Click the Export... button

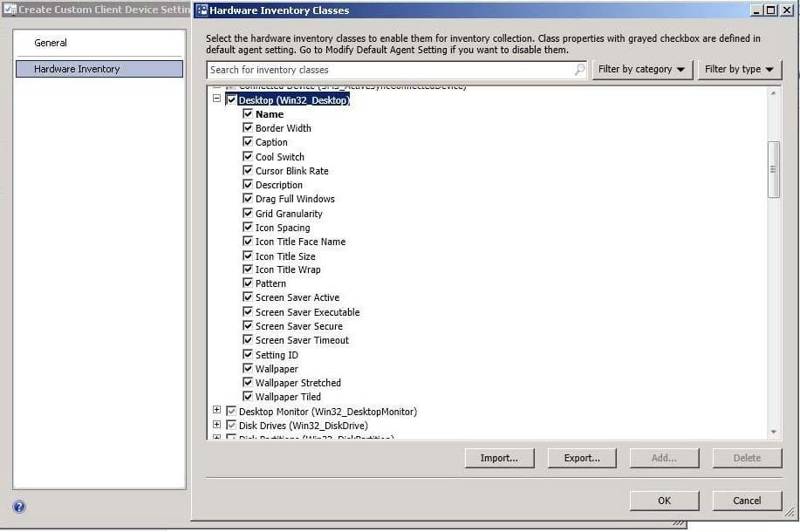click(x=582, y=458)
